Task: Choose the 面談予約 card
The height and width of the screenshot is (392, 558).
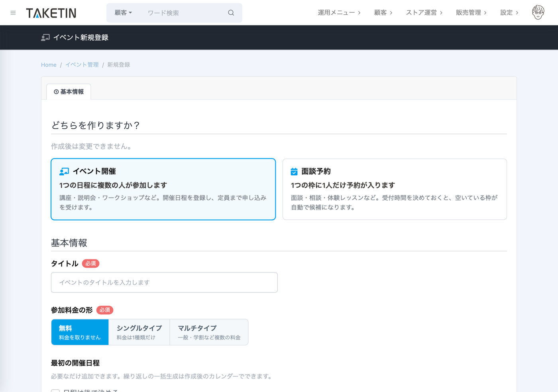Action: click(x=395, y=189)
